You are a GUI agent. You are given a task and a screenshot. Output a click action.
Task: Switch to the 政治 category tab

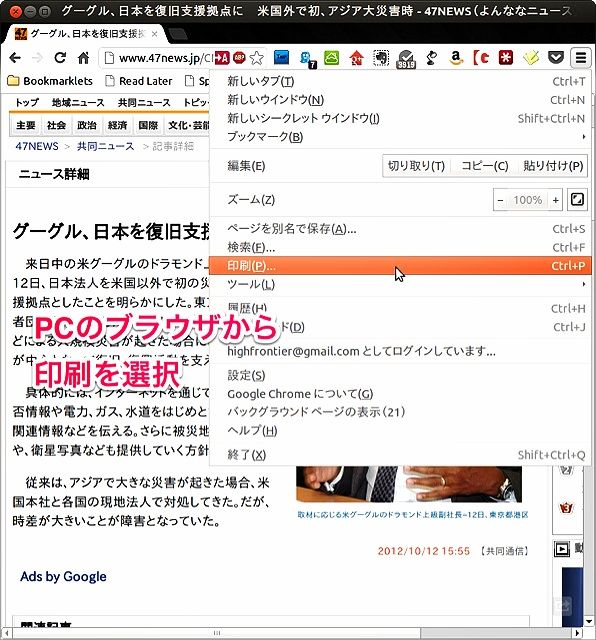(x=87, y=125)
